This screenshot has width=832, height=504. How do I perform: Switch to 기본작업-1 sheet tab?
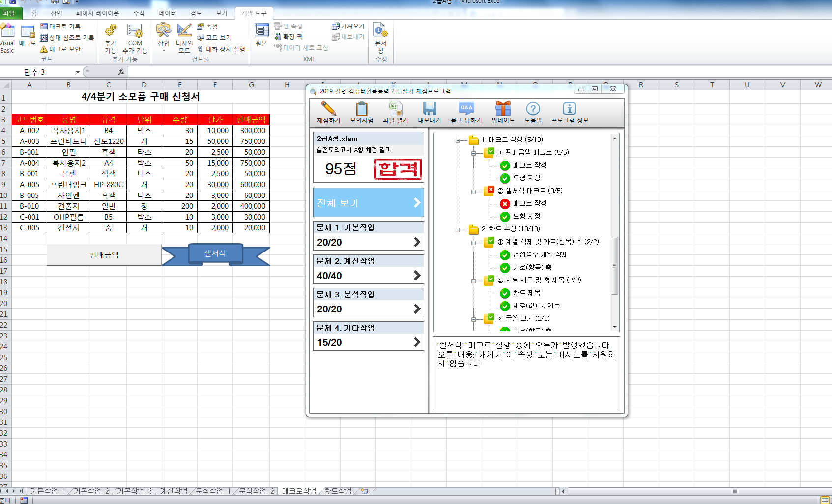(48, 491)
